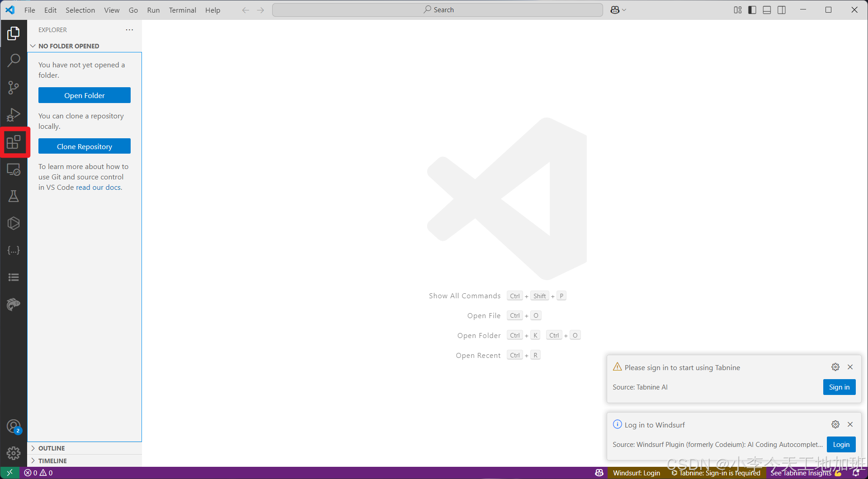This screenshot has height=479, width=868.
Task: Open the Extensions view
Action: coord(14,142)
